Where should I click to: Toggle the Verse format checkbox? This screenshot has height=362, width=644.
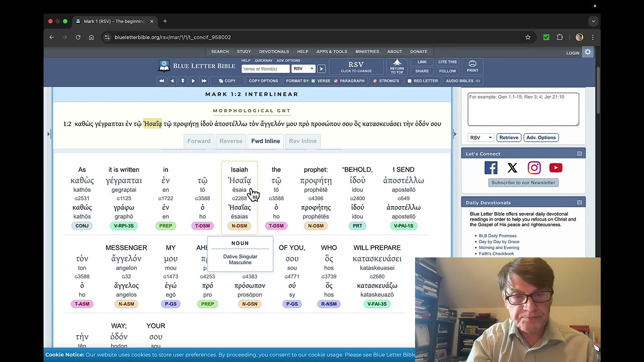click(313, 81)
